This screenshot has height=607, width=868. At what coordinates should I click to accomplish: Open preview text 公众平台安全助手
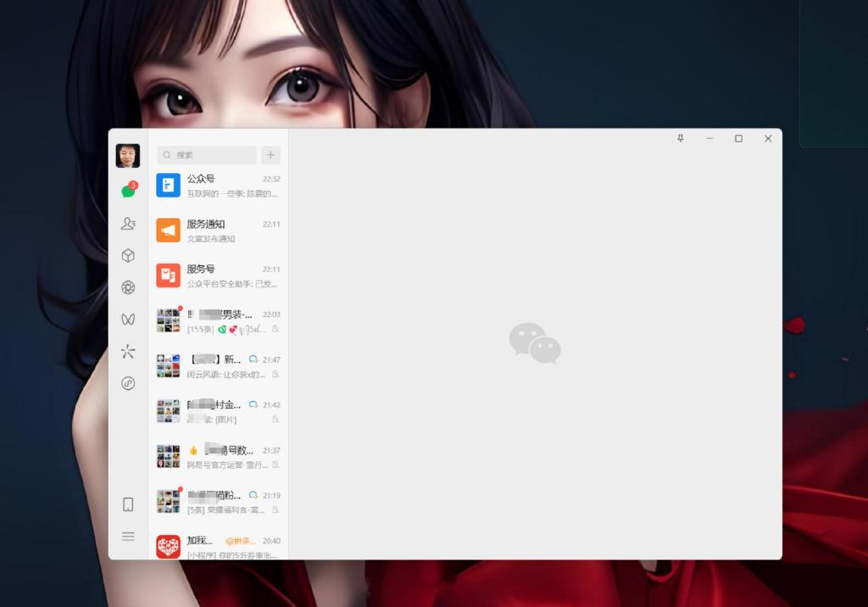click(x=232, y=283)
